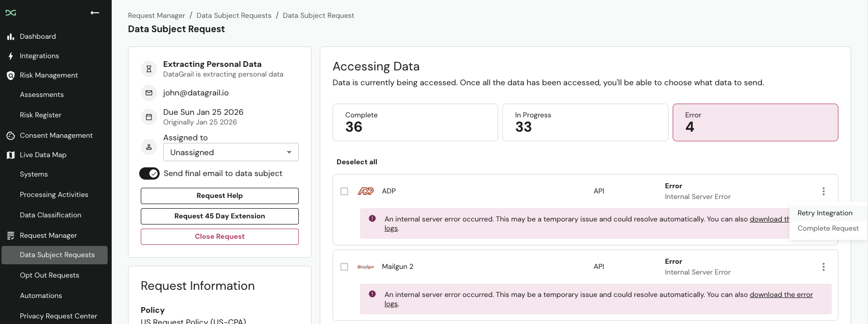Open Dashboard via its bar chart icon
The width and height of the screenshot is (868, 324).
point(10,37)
